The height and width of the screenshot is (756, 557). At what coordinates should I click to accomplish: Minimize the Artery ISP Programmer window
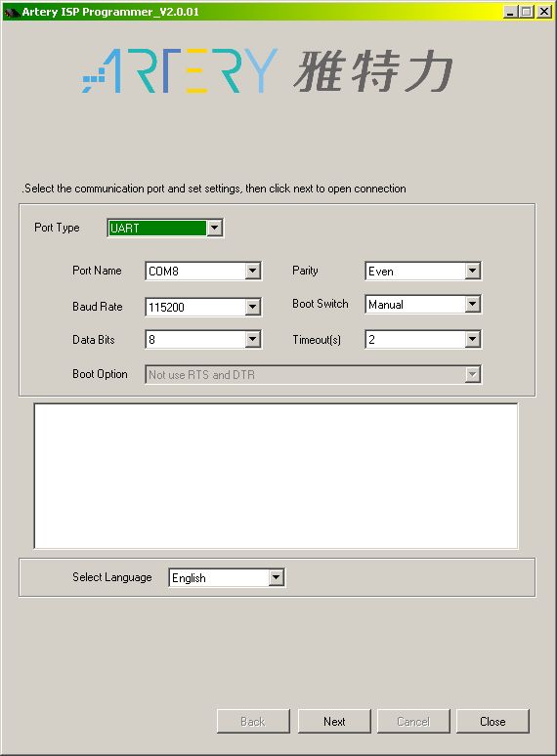[x=510, y=11]
